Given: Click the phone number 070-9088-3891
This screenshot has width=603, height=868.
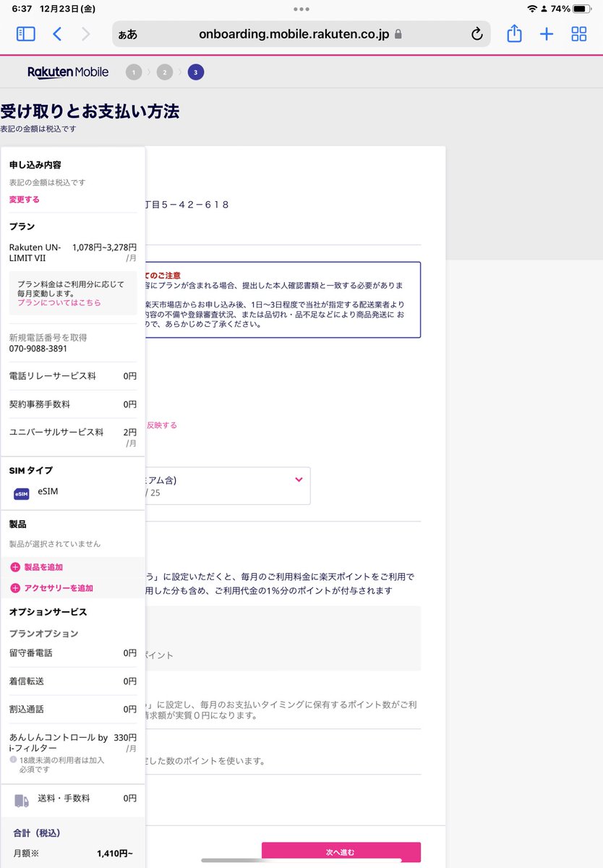Looking at the screenshot, I should tap(38, 349).
